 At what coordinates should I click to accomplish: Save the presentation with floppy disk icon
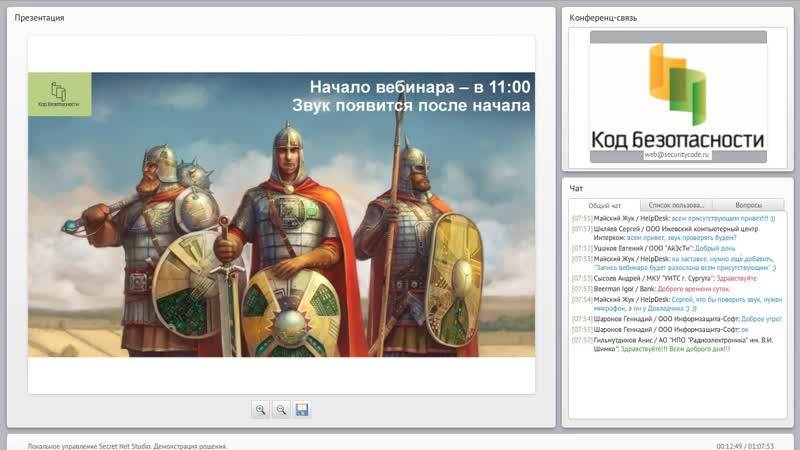302,410
